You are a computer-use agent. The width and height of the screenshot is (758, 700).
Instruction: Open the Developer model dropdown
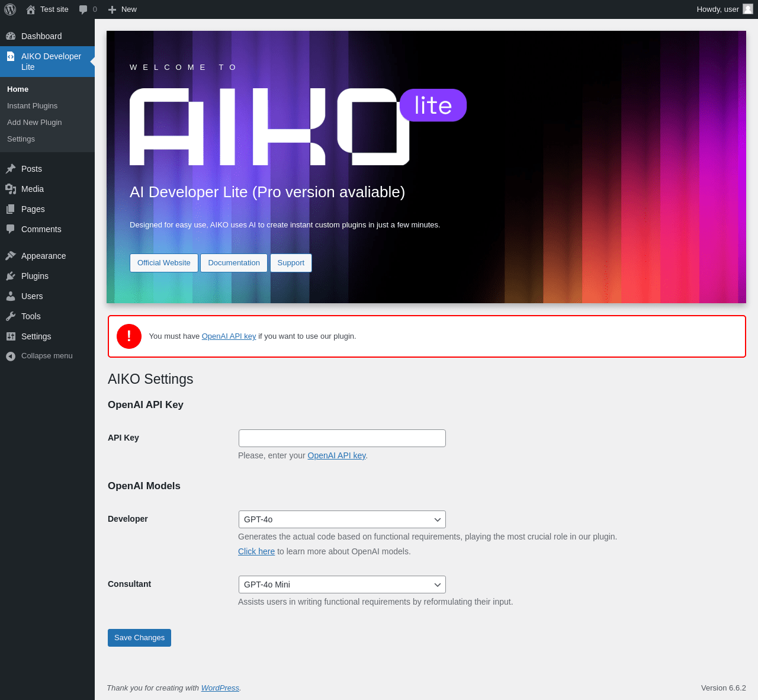342,519
